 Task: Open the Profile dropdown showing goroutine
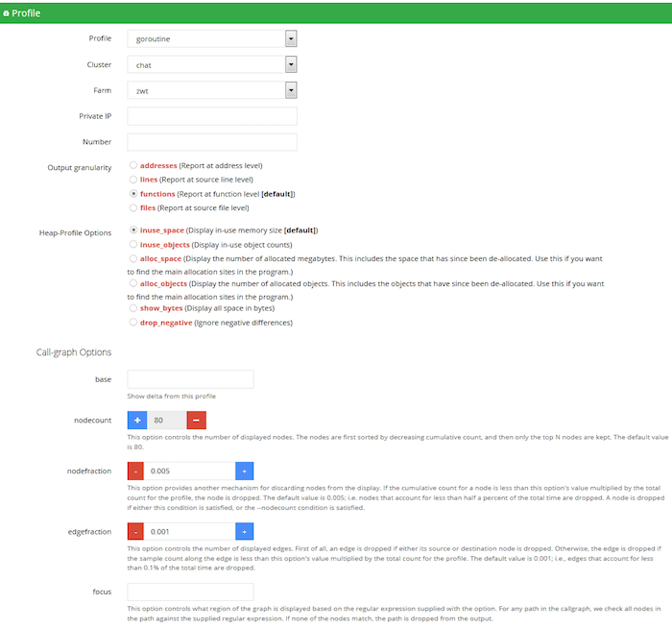(211, 38)
